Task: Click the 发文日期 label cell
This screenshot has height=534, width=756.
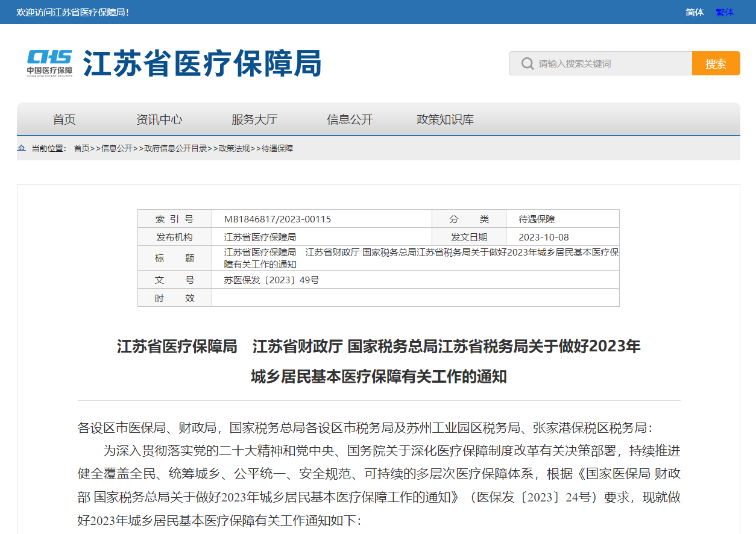Action: pos(469,237)
